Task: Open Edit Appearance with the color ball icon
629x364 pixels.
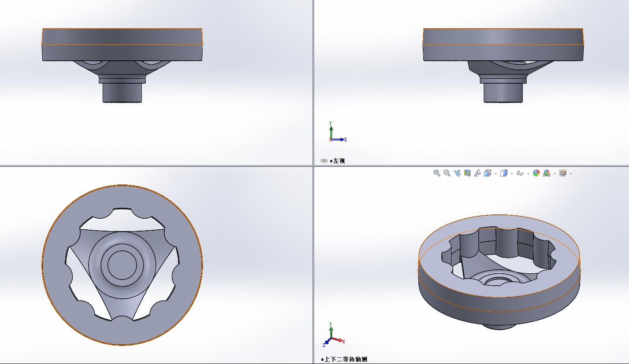Action: click(536, 173)
